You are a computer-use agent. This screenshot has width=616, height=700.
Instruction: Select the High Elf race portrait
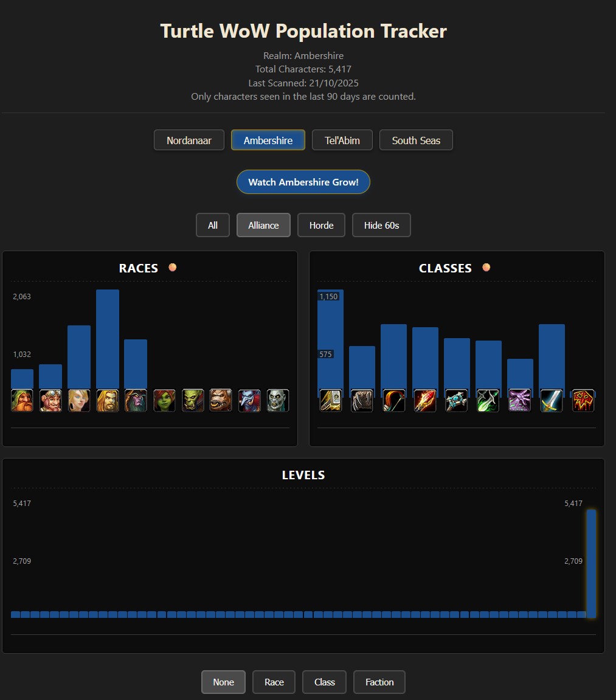(79, 400)
